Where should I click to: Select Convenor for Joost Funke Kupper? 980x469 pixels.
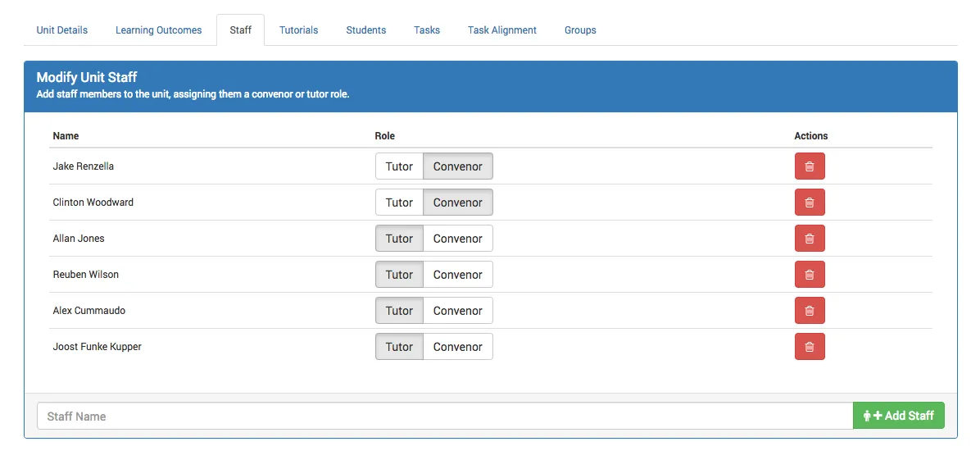point(457,347)
